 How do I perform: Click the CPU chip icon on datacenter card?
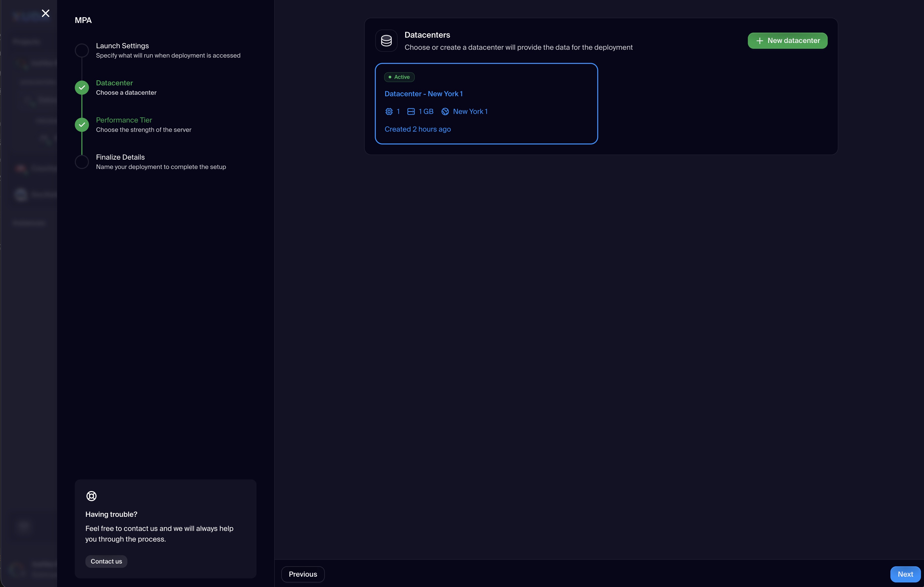click(389, 112)
